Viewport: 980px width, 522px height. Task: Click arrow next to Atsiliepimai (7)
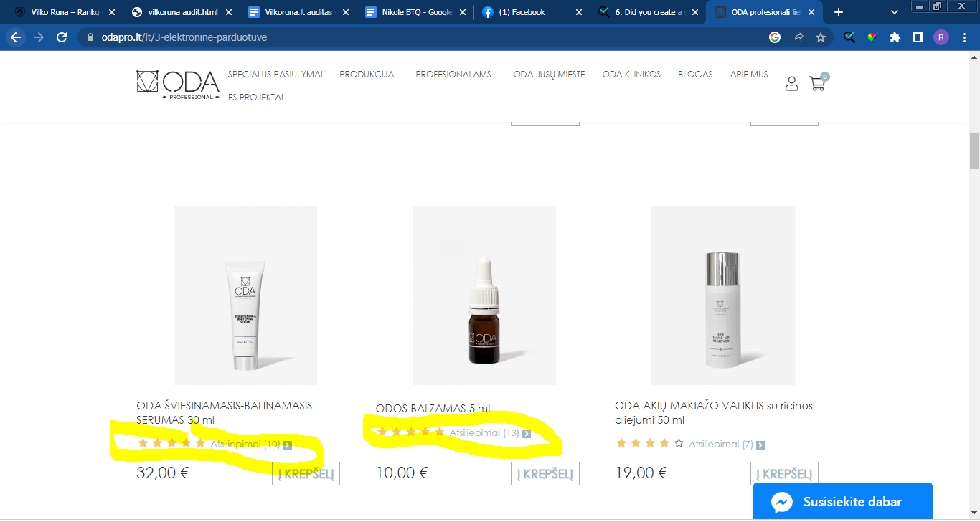(x=760, y=445)
